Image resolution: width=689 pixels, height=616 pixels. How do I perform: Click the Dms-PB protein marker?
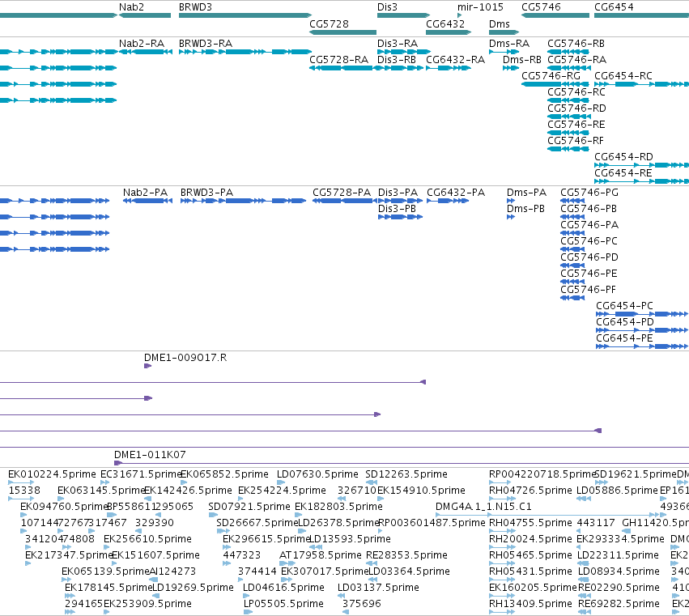[x=511, y=217]
